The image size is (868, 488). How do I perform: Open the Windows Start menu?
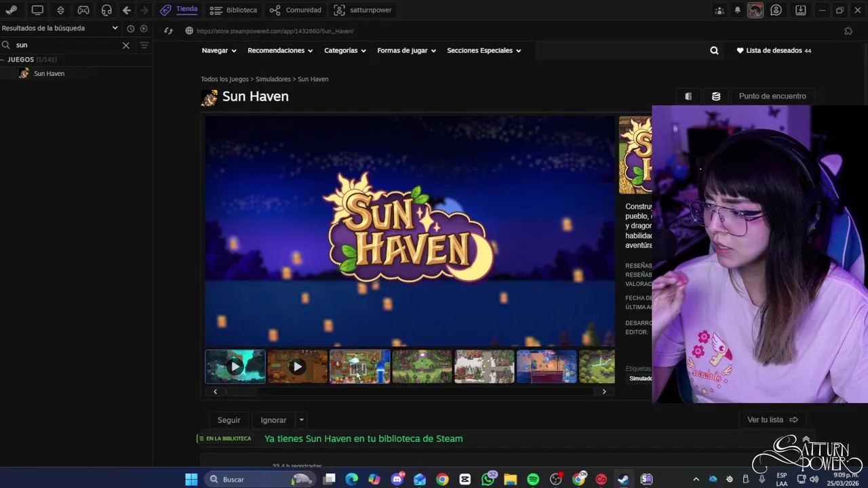191,479
